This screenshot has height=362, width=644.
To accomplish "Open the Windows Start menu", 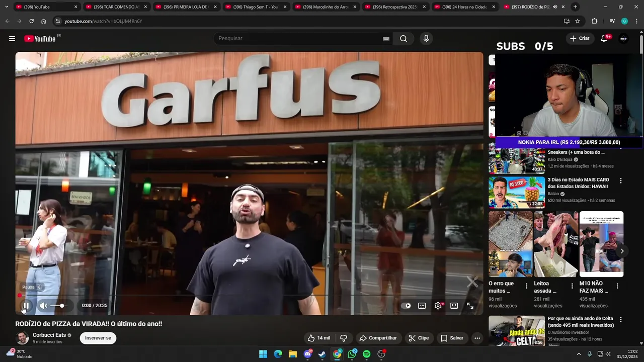I will [x=263, y=354].
